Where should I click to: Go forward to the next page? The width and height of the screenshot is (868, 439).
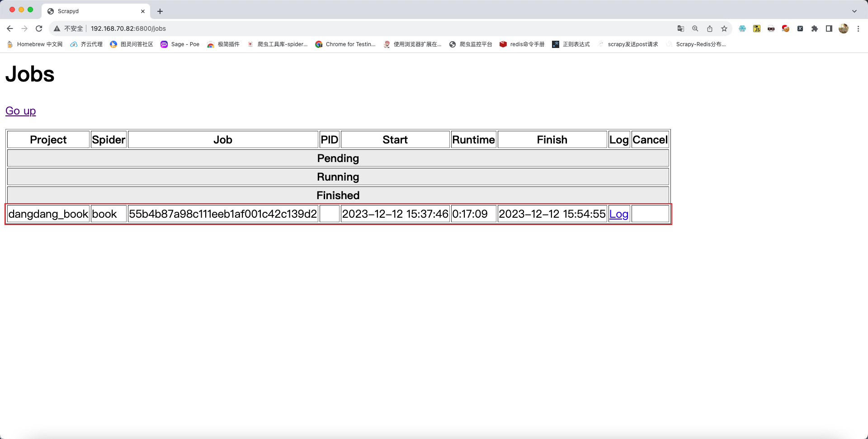pyautogui.click(x=24, y=29)
